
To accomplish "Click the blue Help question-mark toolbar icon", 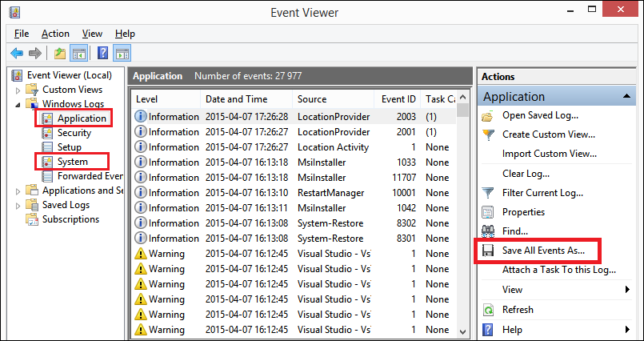I will [x=102, y=53].
